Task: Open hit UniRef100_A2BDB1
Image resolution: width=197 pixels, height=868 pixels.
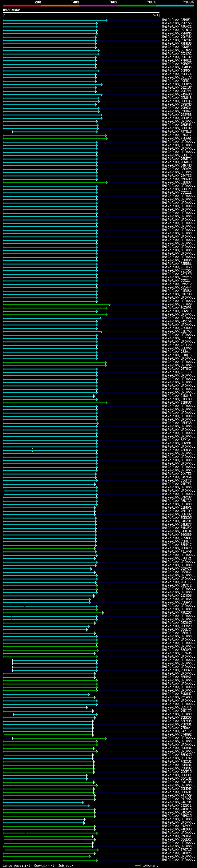Action: [x=177, y=264]
